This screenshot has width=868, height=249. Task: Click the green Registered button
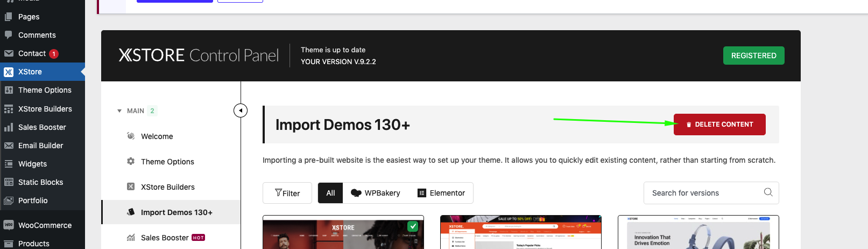pos(753,56)
